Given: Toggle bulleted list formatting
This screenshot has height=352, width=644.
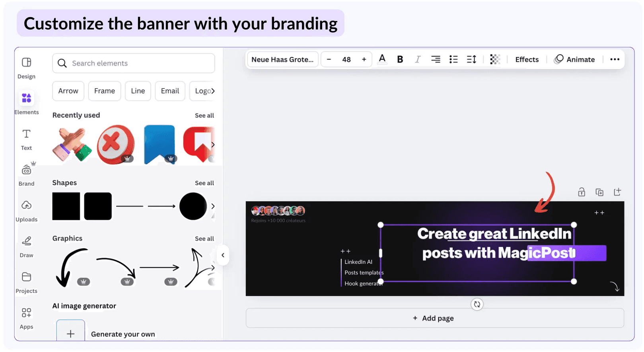Looking at the screenshot, I should [x=453, y=60].
